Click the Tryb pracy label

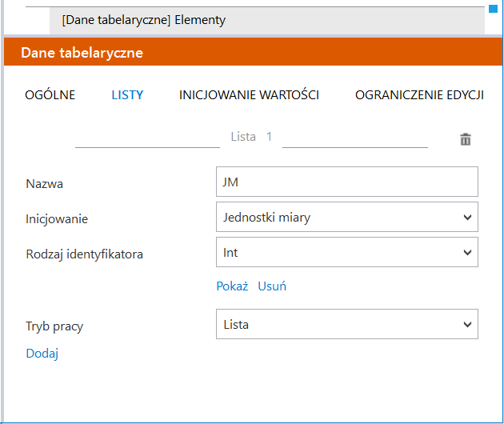click(x=54, y=326)
